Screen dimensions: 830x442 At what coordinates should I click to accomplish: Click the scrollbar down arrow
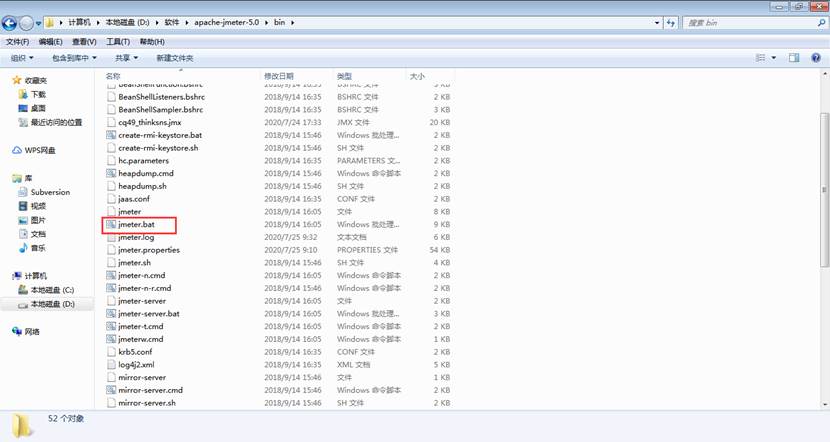(824, 404)
